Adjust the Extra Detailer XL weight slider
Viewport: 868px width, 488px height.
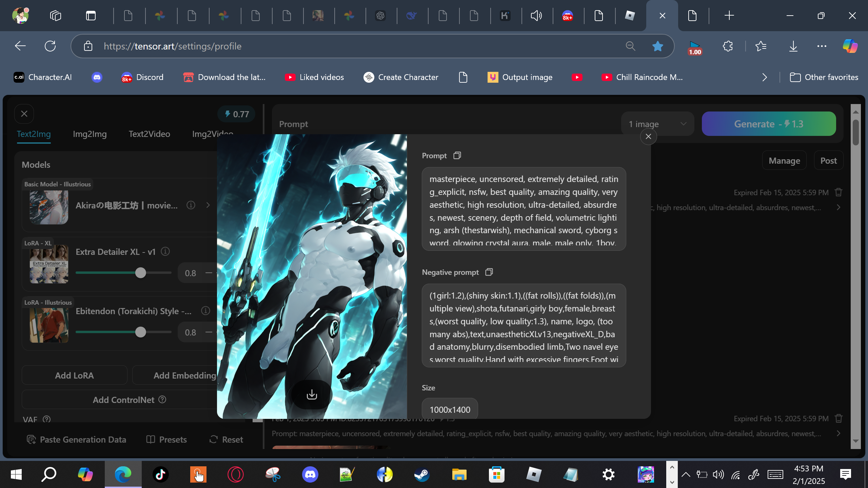(140, 272)
